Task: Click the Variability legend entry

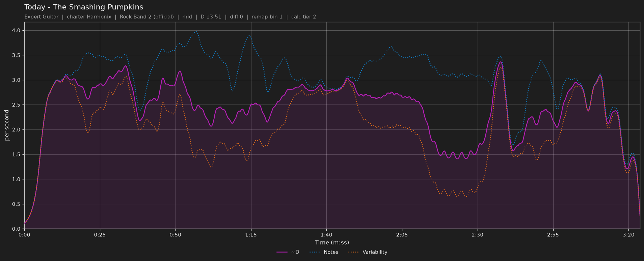Action: 368,252
